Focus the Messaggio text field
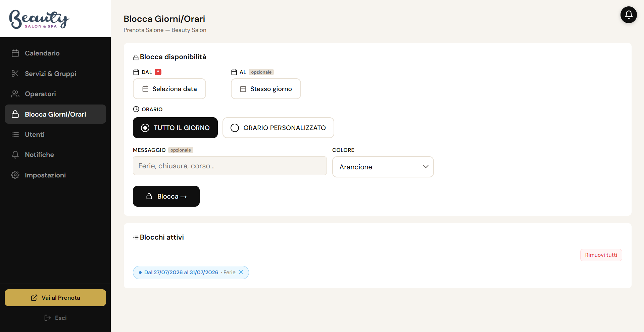Screen dimensions: 644x332 pyautogui.click(x=230, y=166)
